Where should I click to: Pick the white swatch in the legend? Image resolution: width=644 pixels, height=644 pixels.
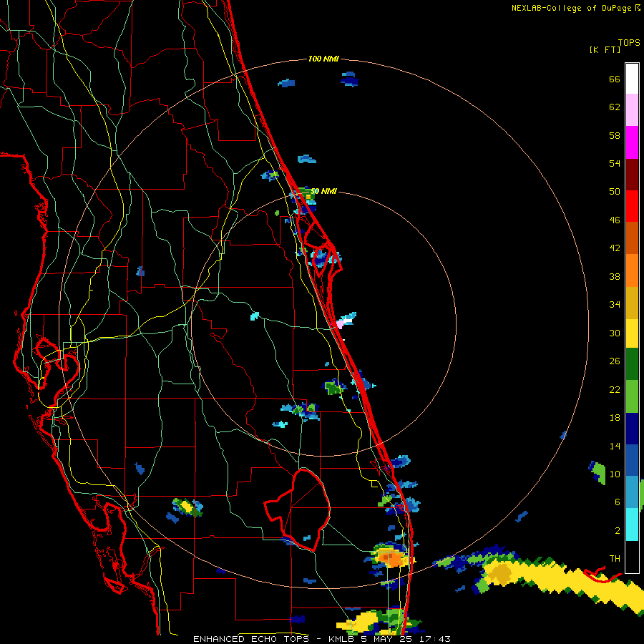click(632, 79)
